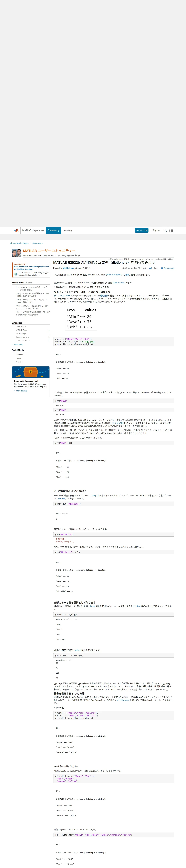Image resolution: width=186 pixels, height=868 pixels.
Task: Open the 0 comment link
Action: pos(169,268)
